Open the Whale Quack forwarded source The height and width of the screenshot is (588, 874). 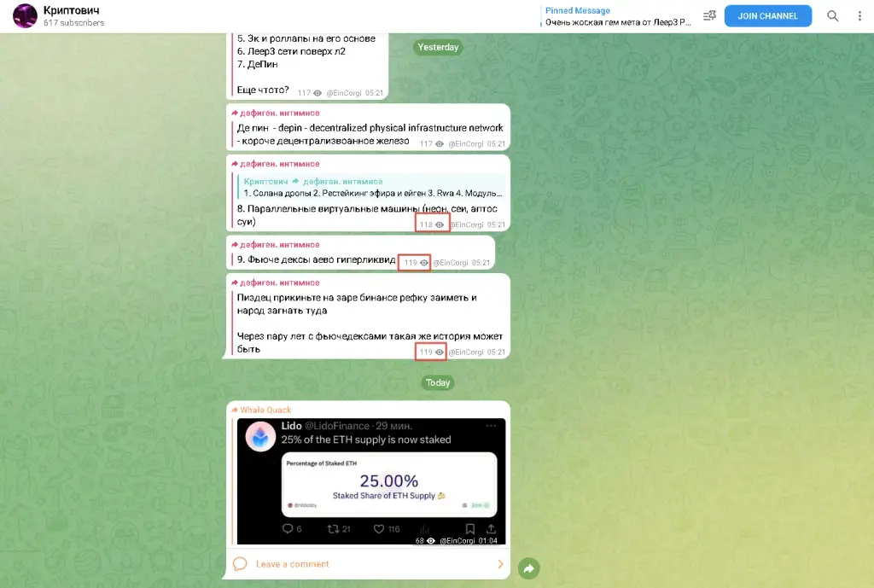(x=261, y=410)
